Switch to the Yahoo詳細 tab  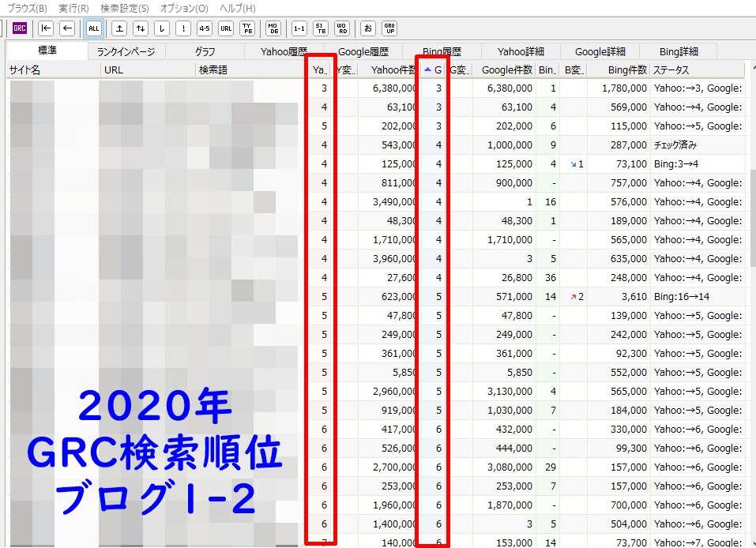521,51
